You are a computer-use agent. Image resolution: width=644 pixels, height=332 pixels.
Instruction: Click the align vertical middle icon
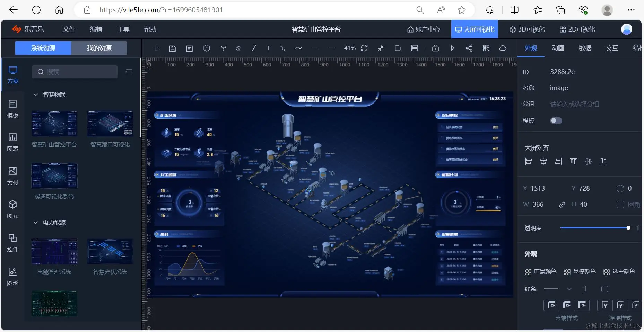588,161
